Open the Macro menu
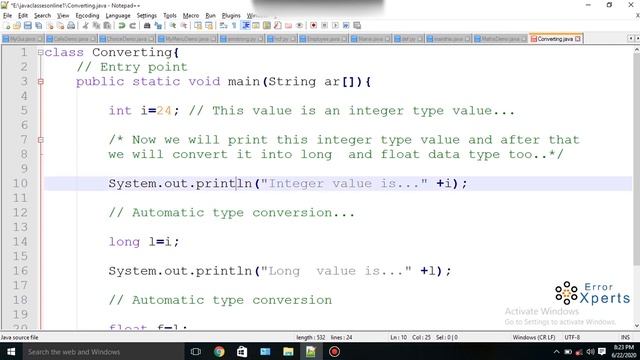 (x=191, y=16)
